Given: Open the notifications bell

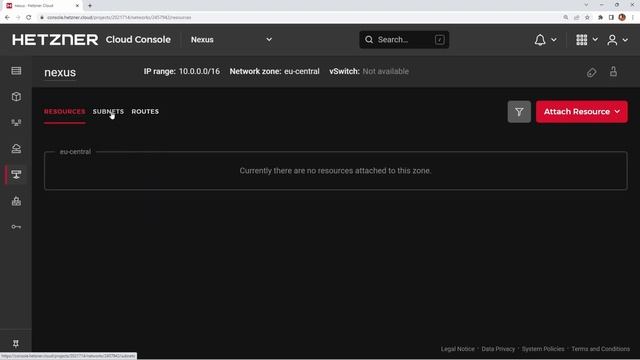Looking at the screenshot, I should (x=540, y=40).
